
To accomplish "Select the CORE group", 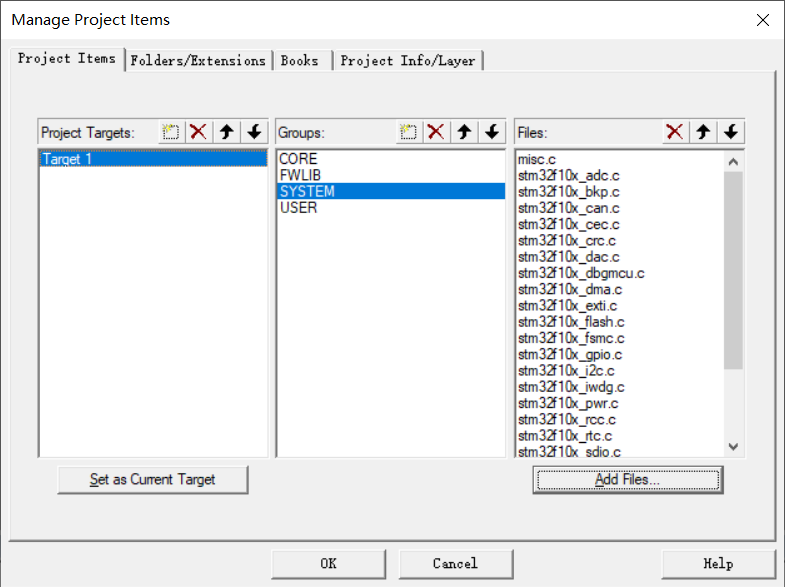I will pyautogui.click(x=390, y=159).
